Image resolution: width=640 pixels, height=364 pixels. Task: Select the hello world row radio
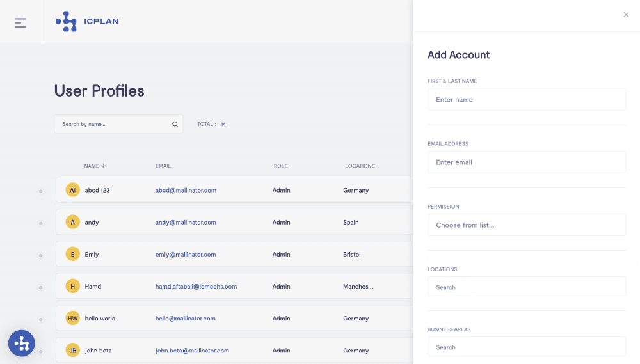(x=41, y=319)
